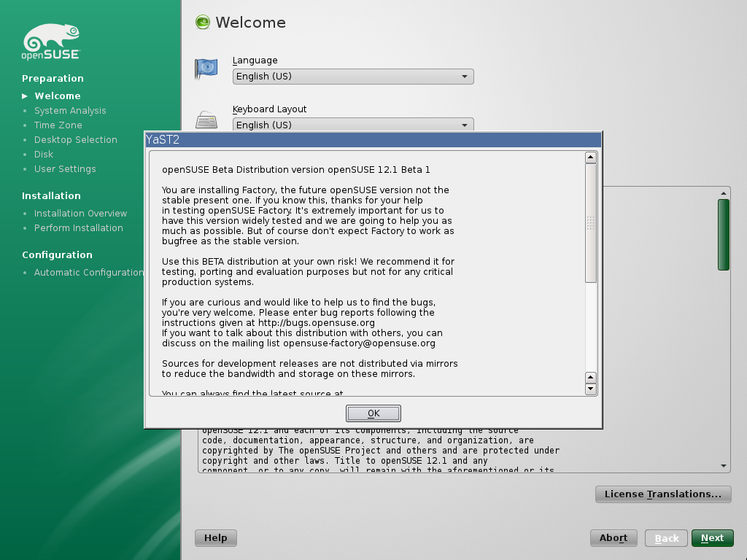The image size is (747, 560).
Task: Click the blue flag icon beside Language
Action: 205,68
